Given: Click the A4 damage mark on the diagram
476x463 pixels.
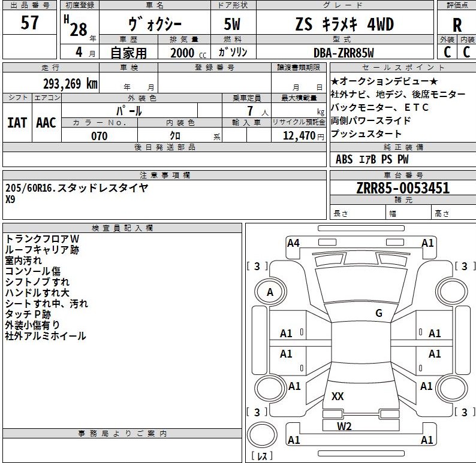Looking at the screenshot, I should point(293,243).
